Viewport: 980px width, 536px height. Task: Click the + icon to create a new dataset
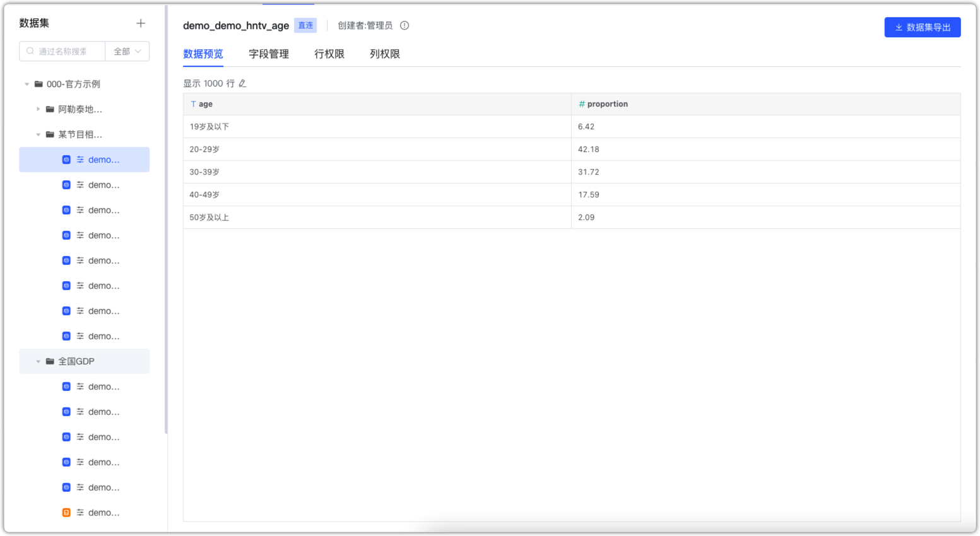[140, 23]
